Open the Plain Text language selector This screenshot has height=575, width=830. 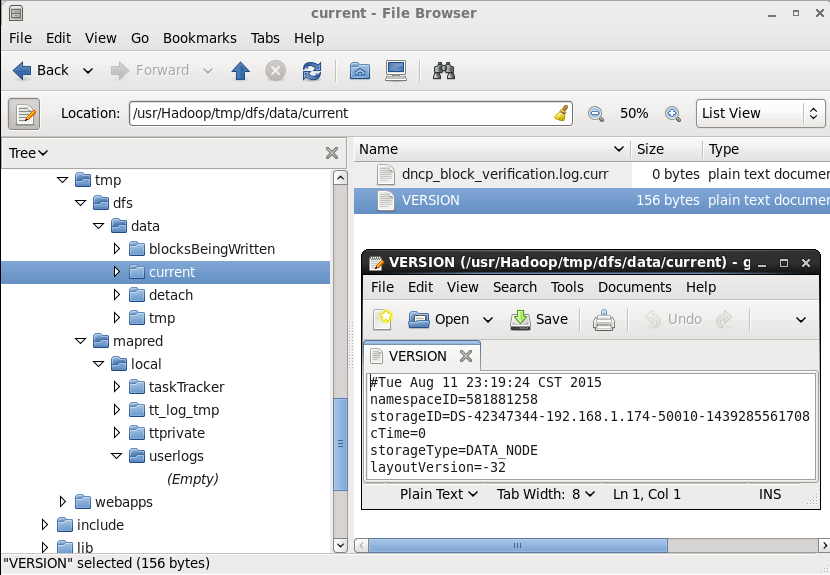(439, 494)
